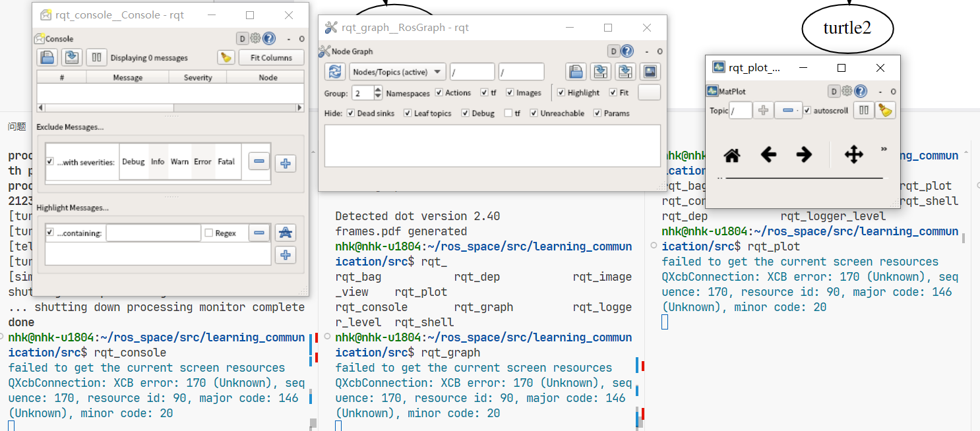Increase the Group value with up arrow
This screenshot has height=431, width=980.
tap(378, 89)
